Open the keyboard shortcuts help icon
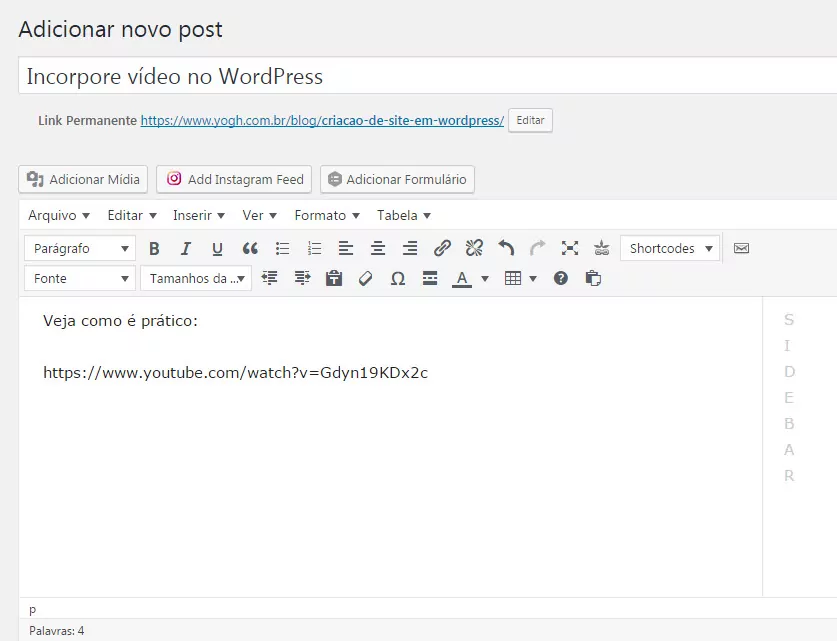This screenshot has height=641, width=837. [x=561, y=279]
